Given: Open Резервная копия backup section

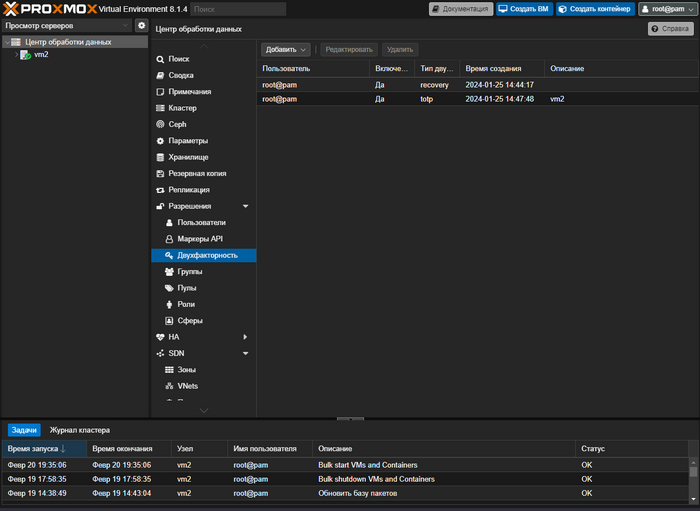Looking at the screenshot, I should point(197,173).
